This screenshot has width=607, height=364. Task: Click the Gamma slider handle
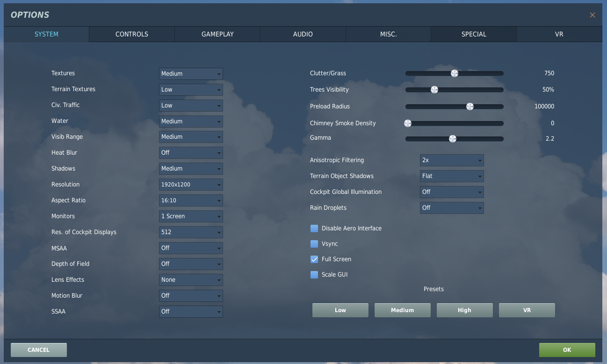pyautogui.click(x=452, y=139)
